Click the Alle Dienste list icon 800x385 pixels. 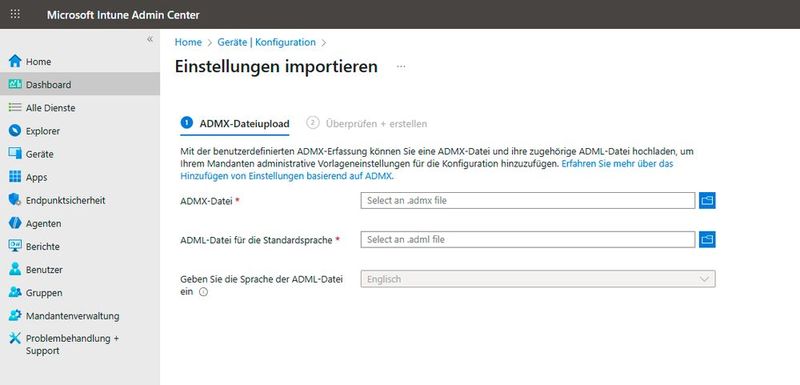tap(15, 108)
